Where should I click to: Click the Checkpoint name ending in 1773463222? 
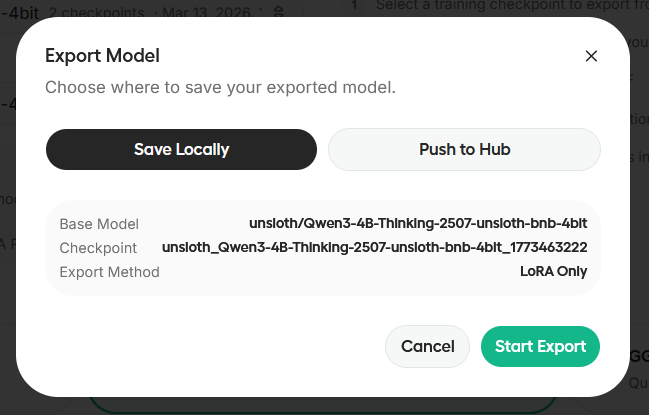tap(374, 247)
